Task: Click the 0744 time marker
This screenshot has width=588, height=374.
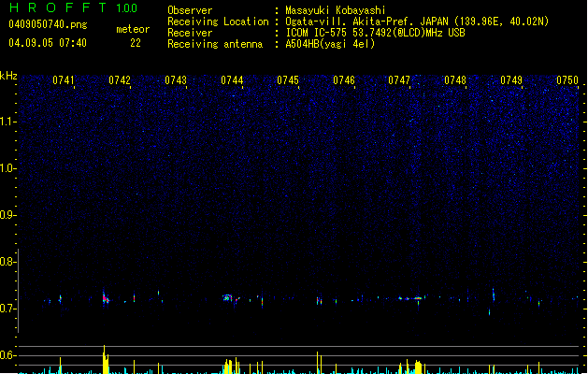Action: click(x=232, y=80)
